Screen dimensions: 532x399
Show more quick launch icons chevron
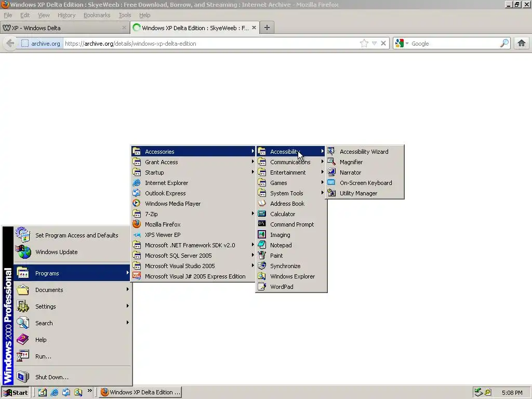coord(89,391)
